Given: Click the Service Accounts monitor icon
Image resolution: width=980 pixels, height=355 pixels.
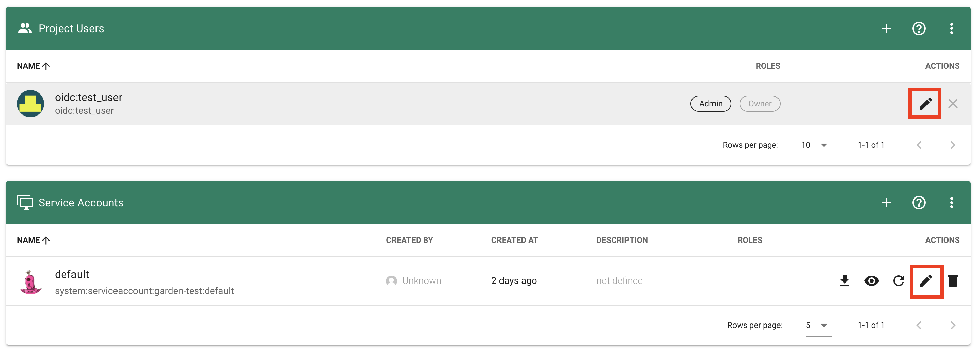Looking at the screenshot, I should 24,202.
